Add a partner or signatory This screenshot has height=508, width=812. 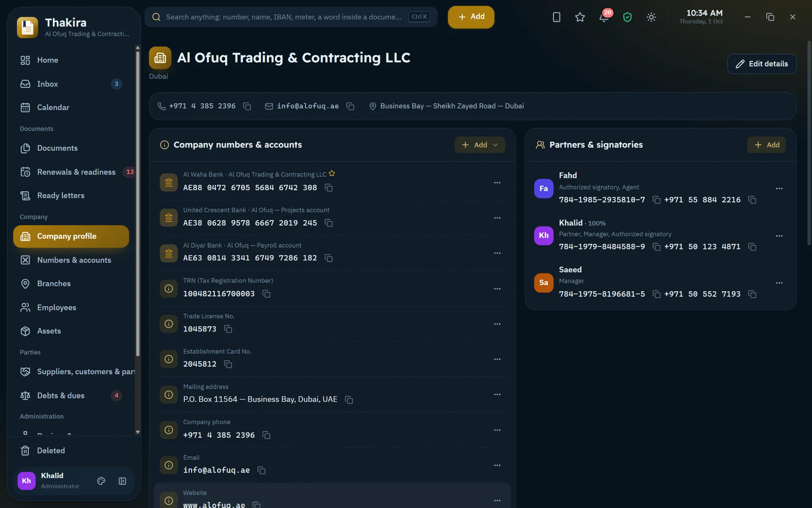[x=766, y=145]
